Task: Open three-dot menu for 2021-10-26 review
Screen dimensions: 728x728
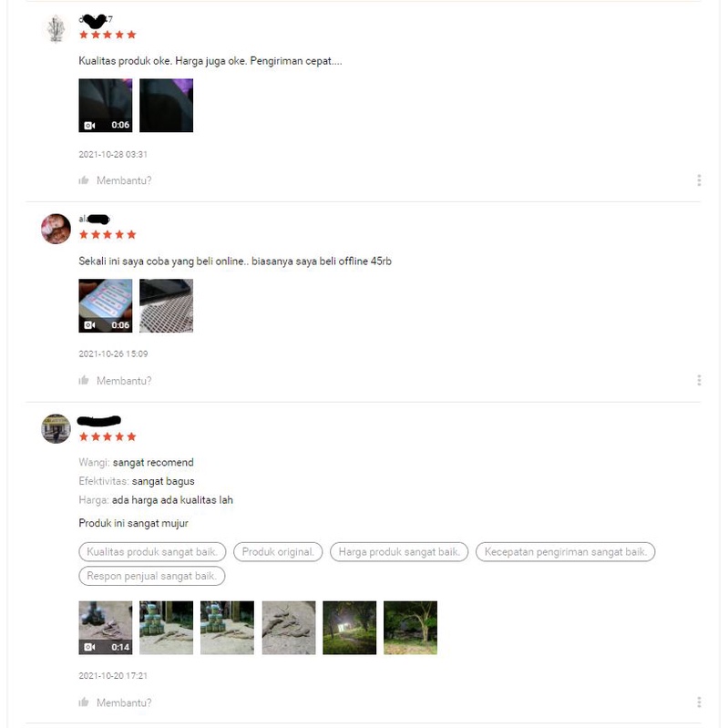Action: pyautogui.click(x=699, y=381)
